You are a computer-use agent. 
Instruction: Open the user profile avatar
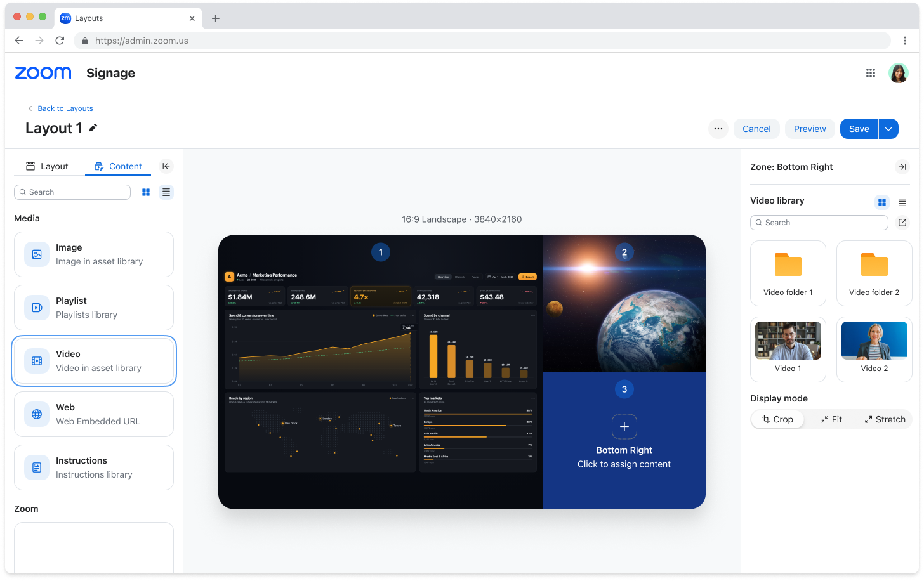click(x=899, y=73)
